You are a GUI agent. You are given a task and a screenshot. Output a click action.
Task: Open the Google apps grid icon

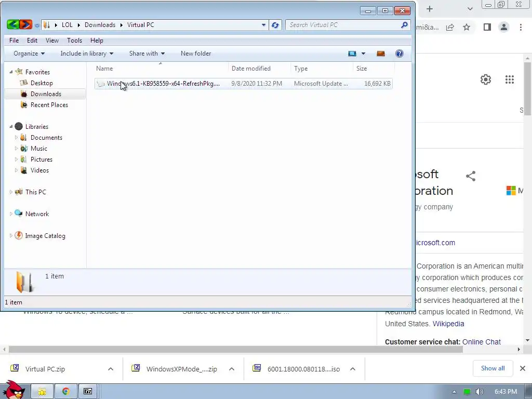tap(510, 79)
